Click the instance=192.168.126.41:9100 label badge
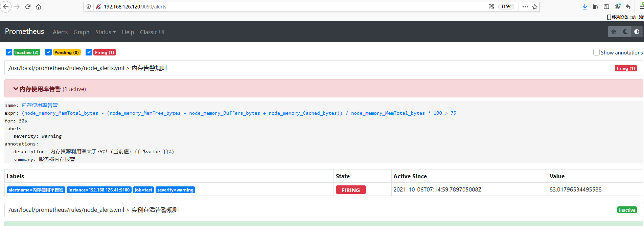This screenshot has width=644, height=226. [x=99, y=190]
